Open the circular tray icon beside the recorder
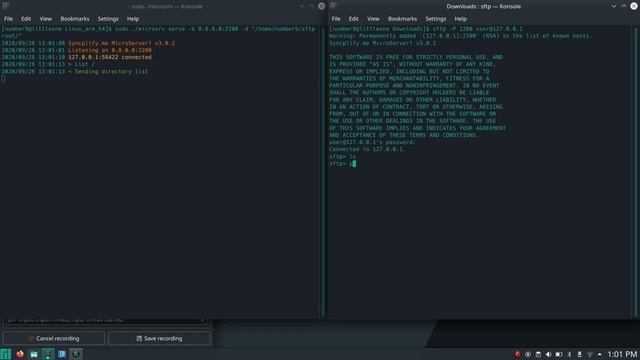 pos(528,354)
